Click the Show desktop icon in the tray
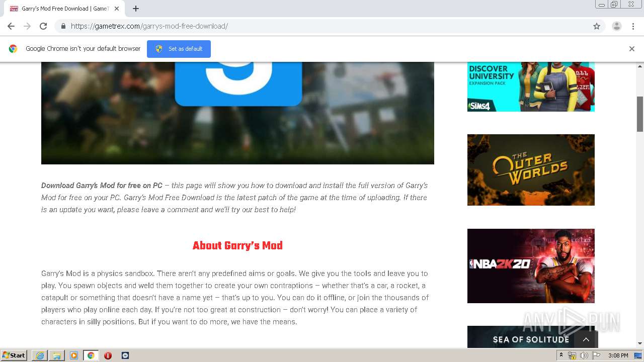 pos(638,355)
